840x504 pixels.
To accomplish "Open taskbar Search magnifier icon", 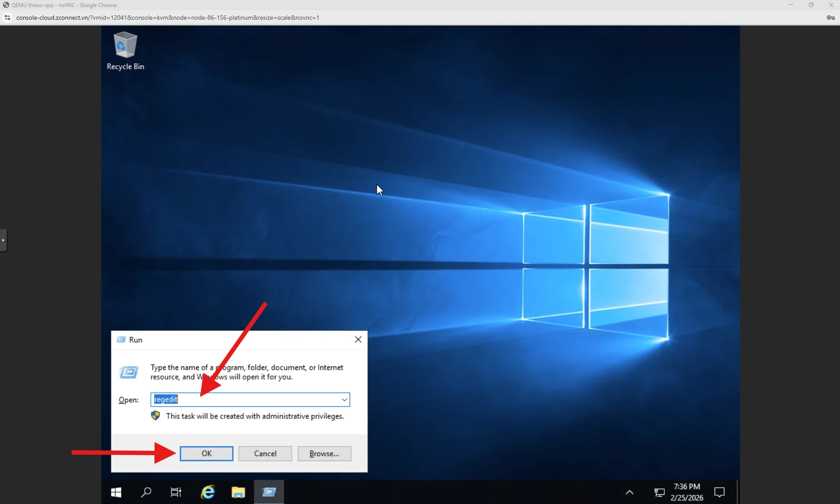I will (x=146, y=492).
